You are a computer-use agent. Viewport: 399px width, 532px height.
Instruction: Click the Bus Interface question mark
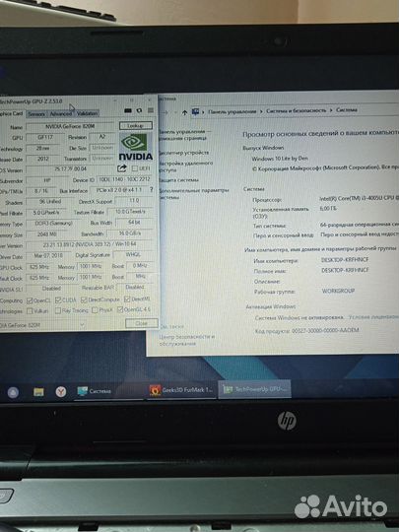coord(152,190)
